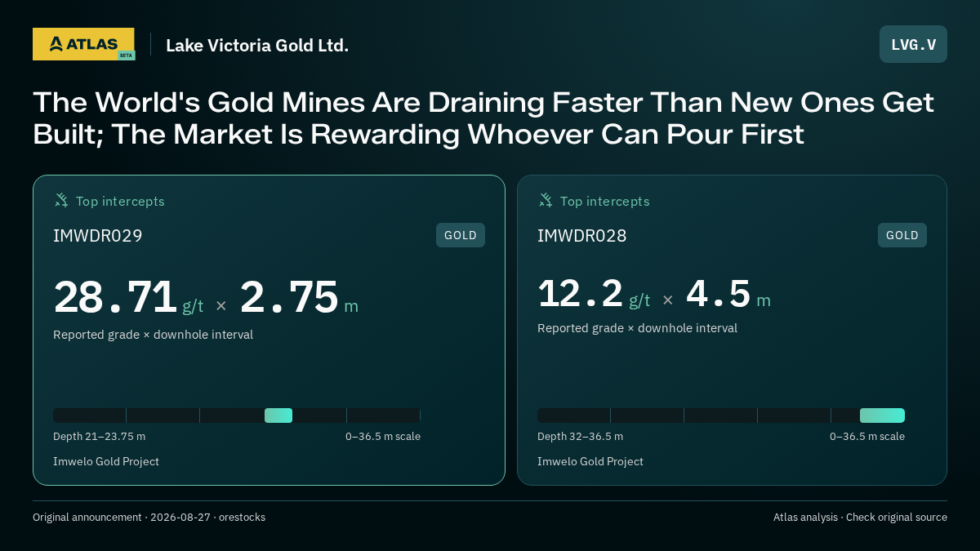Click the headline about the world's gold mines

(483, 118)
